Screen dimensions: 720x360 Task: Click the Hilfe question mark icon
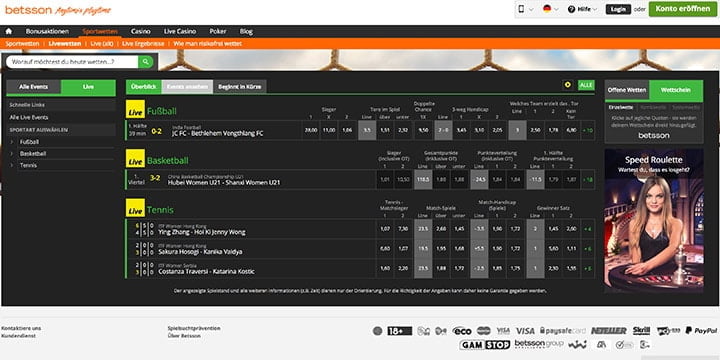pos(572,9)
